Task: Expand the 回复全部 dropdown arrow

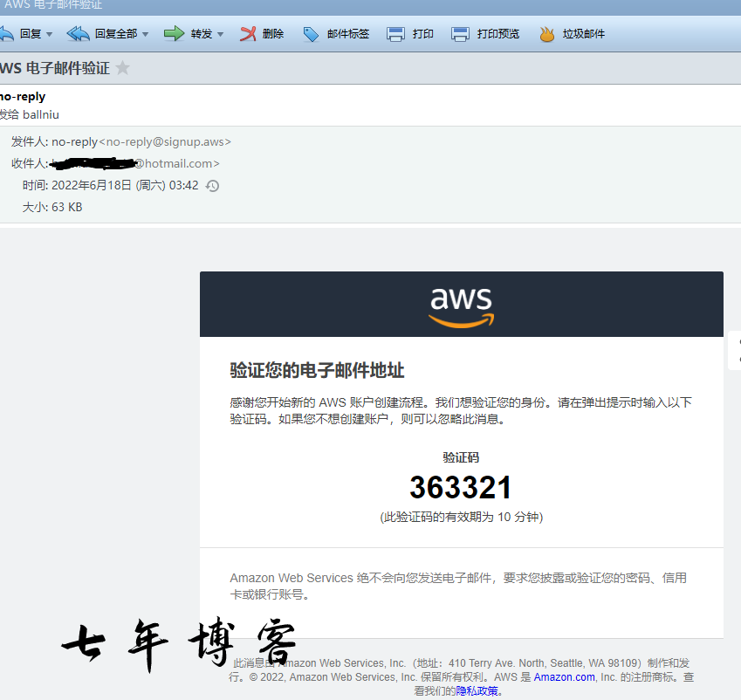Action: 145,35
